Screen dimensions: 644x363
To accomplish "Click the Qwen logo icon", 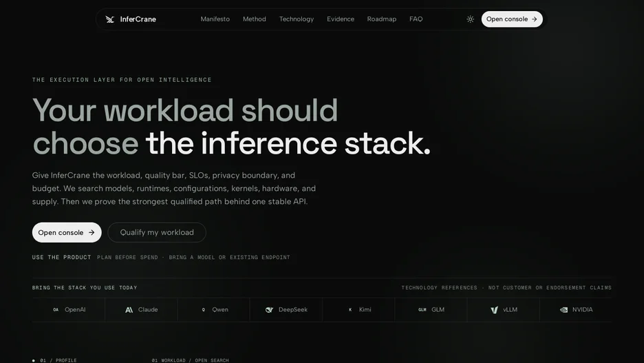I will (203, 309).
